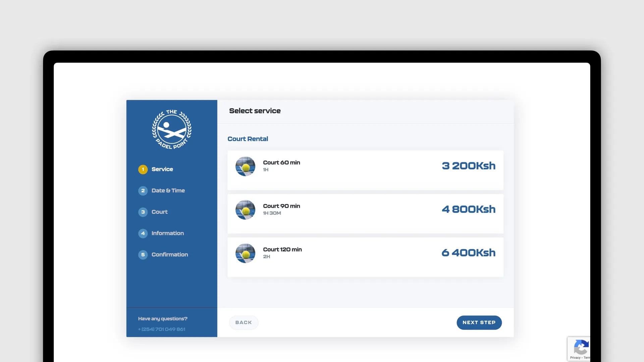Open the reCAPTCHA badge icon
644x362 pixels.
581,347
